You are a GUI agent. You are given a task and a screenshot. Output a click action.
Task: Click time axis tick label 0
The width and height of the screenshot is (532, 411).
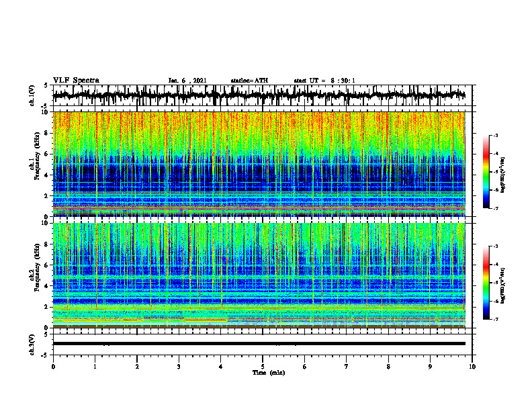point(53,367)
